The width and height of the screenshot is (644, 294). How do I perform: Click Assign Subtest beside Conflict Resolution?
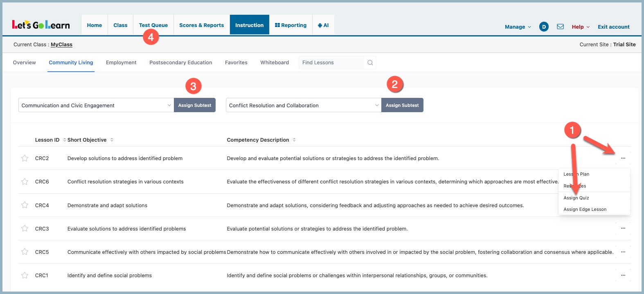pyautogui.click(x=402, y=105)
